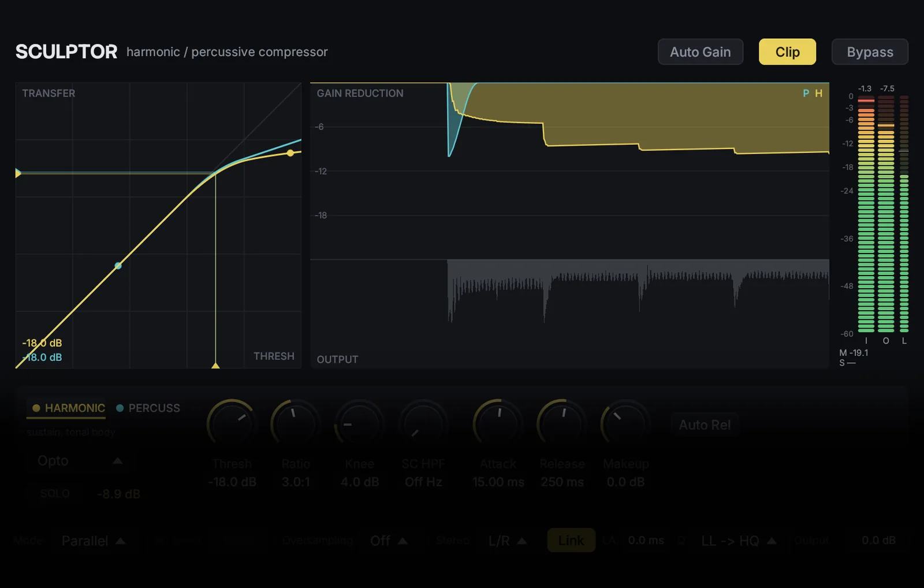The image size is (924, 588).
Task: Open the LL -> HQ quality dropdown
Action: 738,541
